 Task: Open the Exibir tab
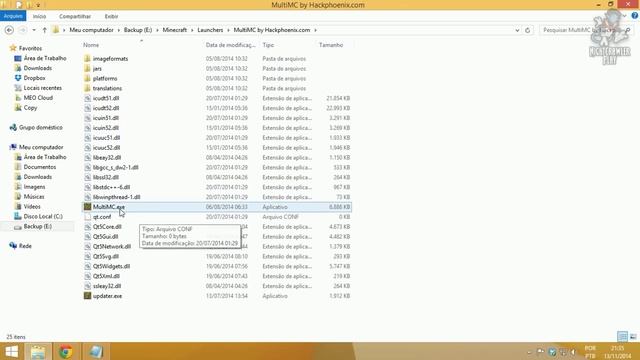click(x=111, y=16)
